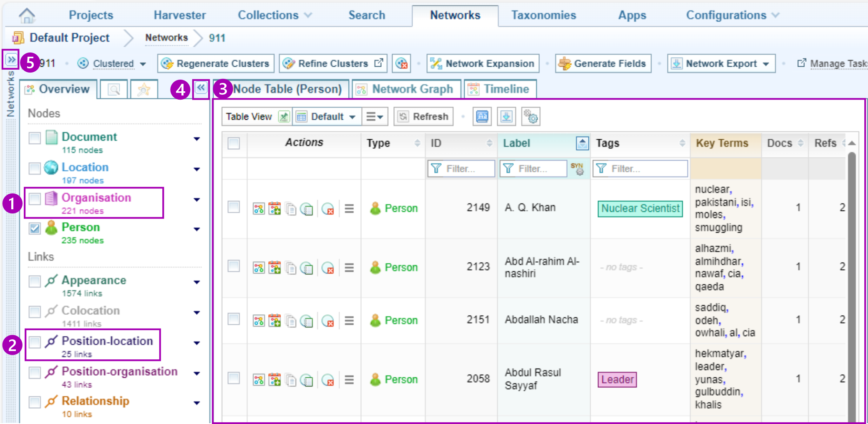Collapse the overview panel with double-arrow
The height and width of the screenshot is (424, 868).
pyautogui.click(x=201, y=88)
